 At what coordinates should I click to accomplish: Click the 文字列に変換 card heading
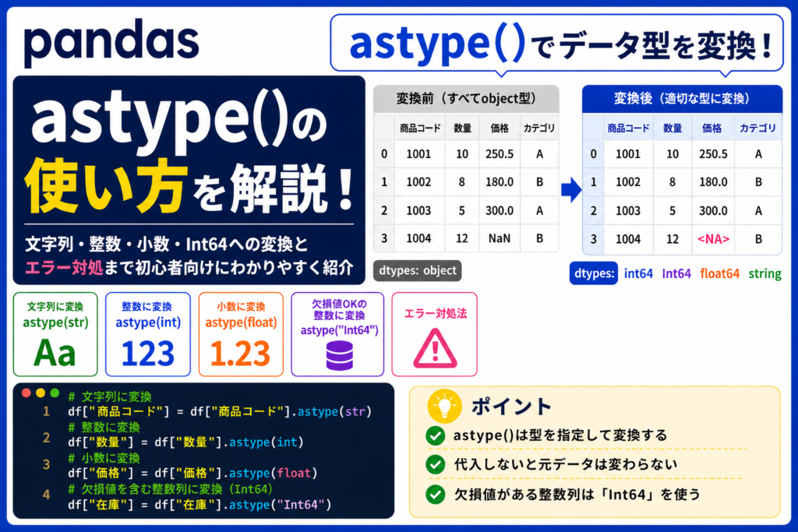pos(55,307)
